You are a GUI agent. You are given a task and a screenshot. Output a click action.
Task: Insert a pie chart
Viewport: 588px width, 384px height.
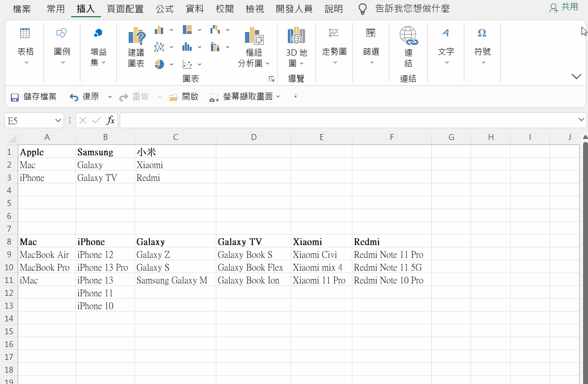(x=159, y=64)
